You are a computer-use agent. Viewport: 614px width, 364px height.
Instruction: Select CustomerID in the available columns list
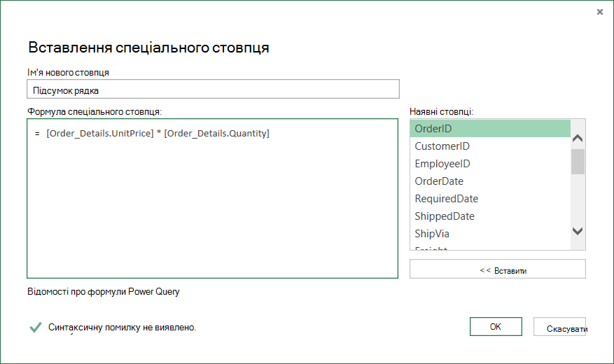[x=490, y=146]
